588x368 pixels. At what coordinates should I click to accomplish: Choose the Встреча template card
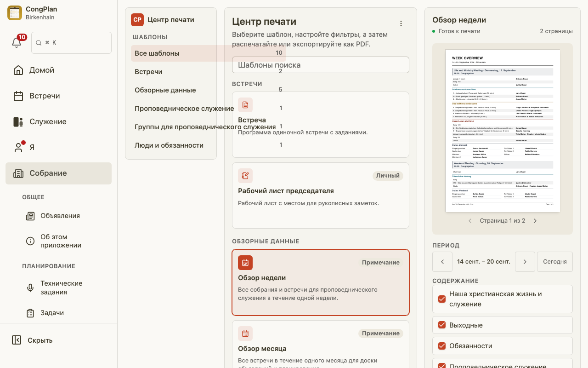click(x=321, y=125)
